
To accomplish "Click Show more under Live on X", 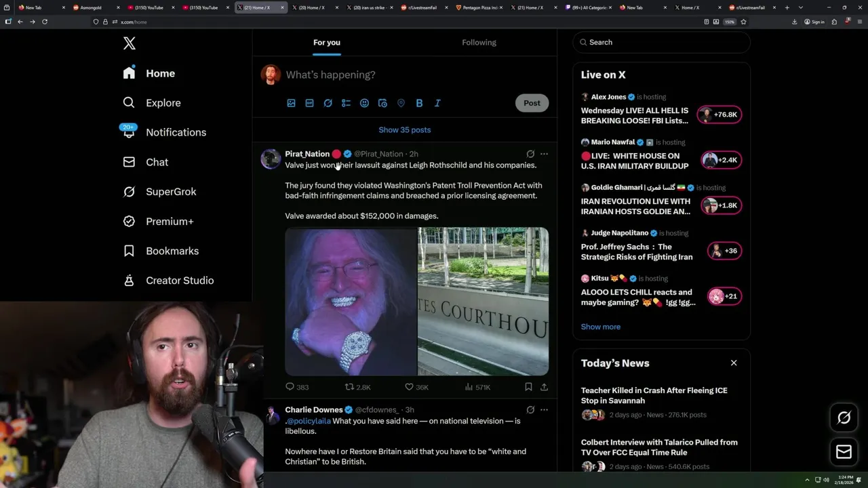I will [x=601, y=327].
